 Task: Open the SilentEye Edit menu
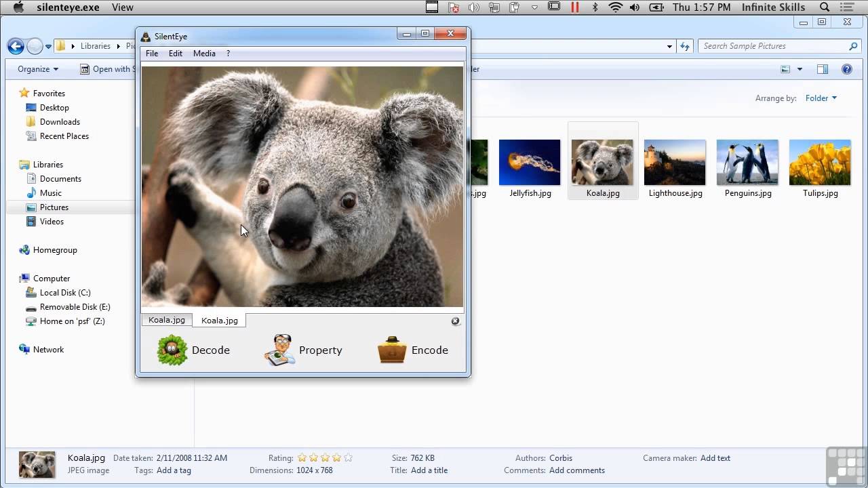(x=176, y=54)
